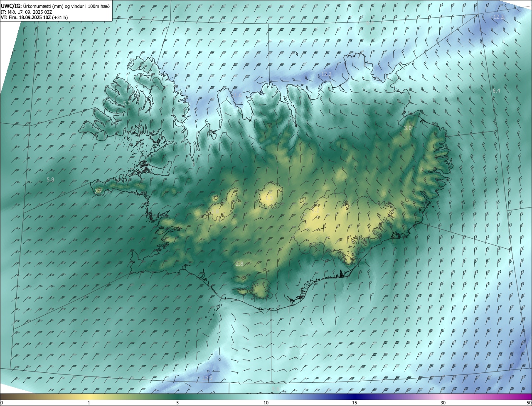Pick the yellow colour above the 1 tick
The width and height of the screenshot is (532, 406).
[x=89, y=396]
